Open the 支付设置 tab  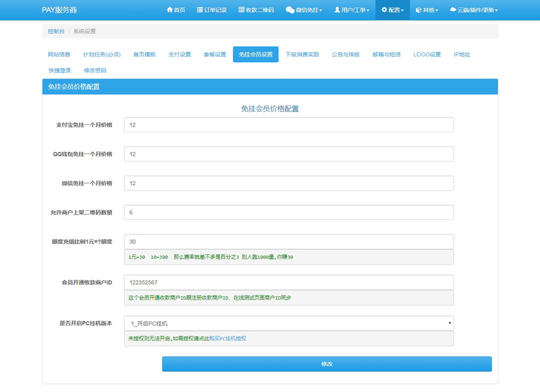(x=179, y=55)
